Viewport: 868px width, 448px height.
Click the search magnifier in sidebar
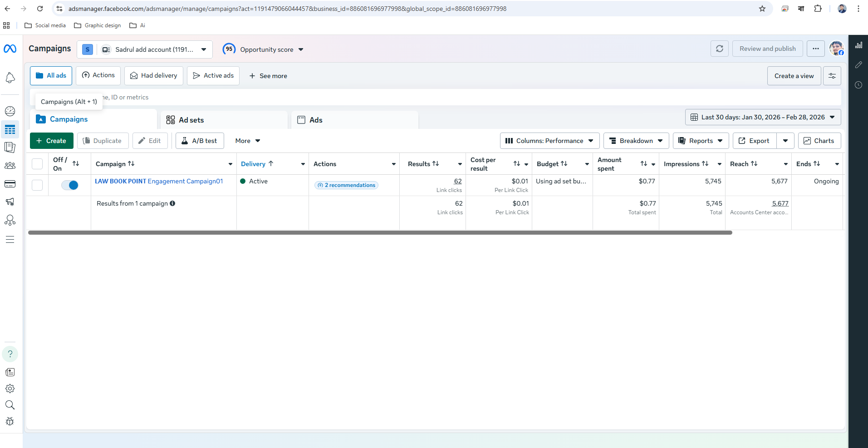click(10, 405)
